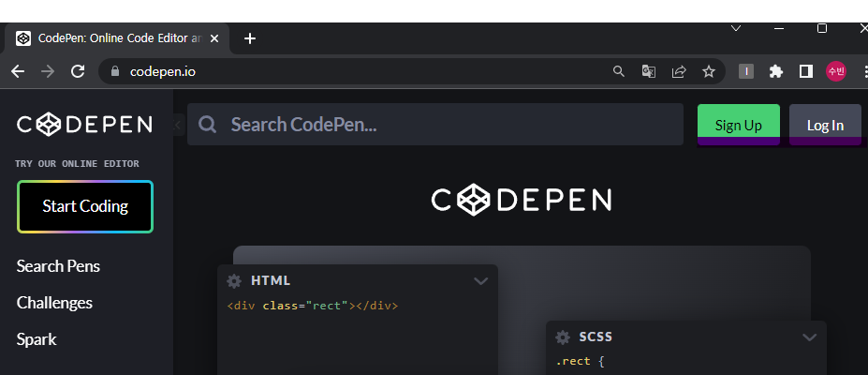Viewport: 868px width, 375px height.
Task: Bookmark this page with the star icon
Action: [709, 71]
